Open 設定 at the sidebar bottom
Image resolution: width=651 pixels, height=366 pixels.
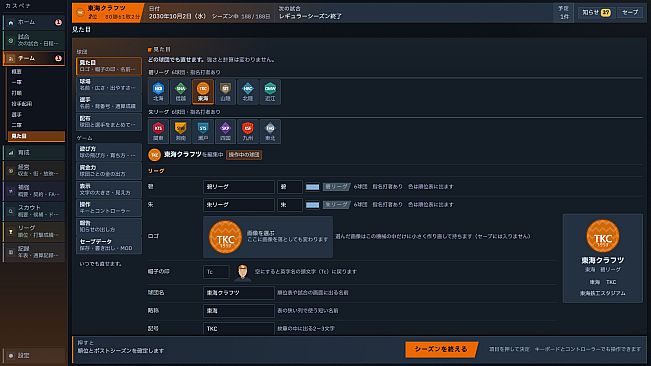click(34, 356)
